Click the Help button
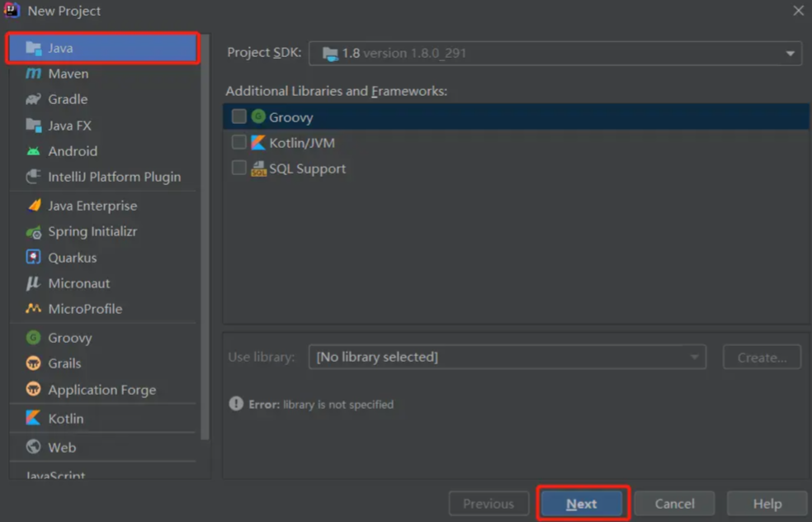Viewport: 812px width, 522px height. [767, 503]
